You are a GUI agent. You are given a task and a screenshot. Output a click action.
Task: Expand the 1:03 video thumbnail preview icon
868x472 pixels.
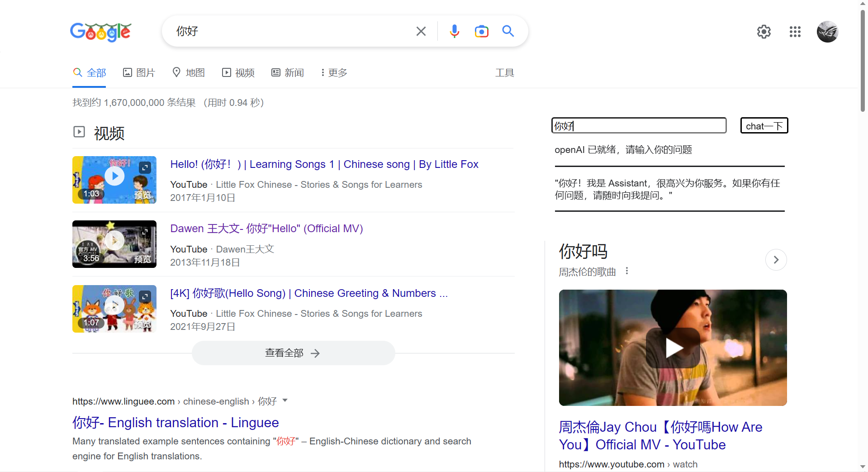(145, 167)
